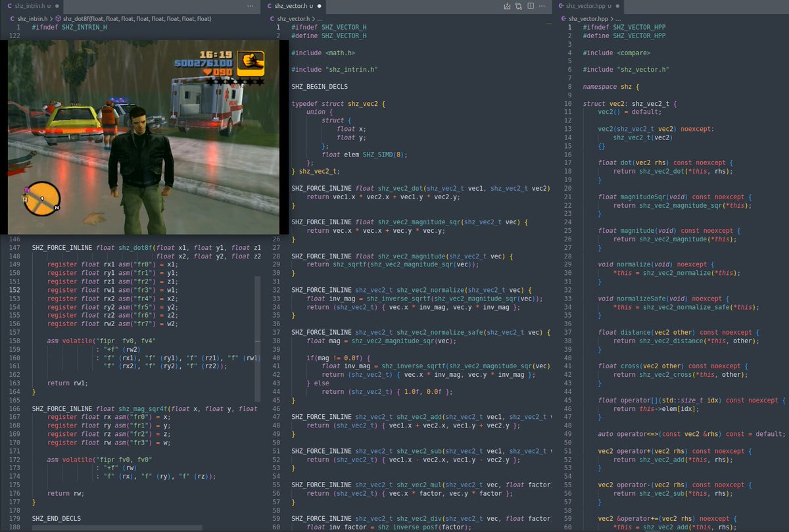
Task: Click the open changes compare icon
Action: [519, 6]
